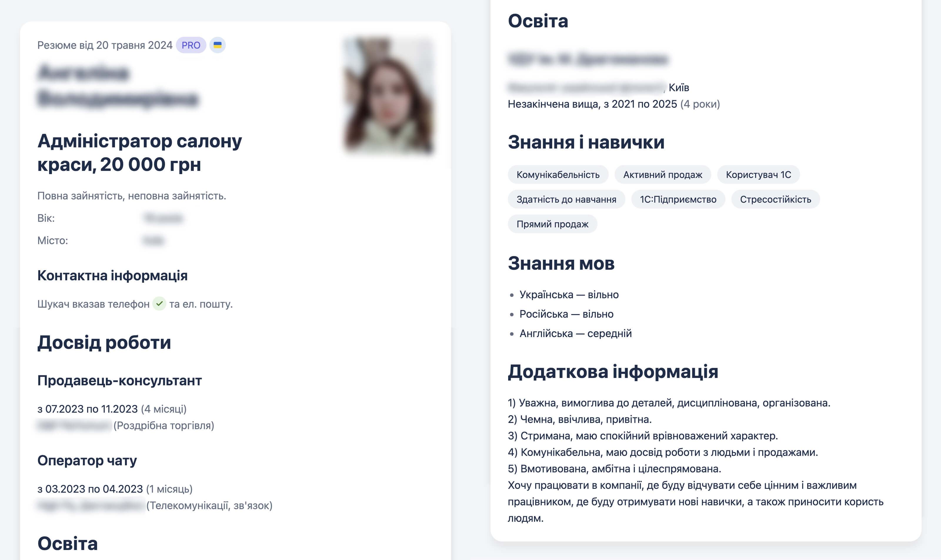Click the Ukrainian flag icon badge
Viewport: 941px width, 560px height.
(x=218, y=45)
